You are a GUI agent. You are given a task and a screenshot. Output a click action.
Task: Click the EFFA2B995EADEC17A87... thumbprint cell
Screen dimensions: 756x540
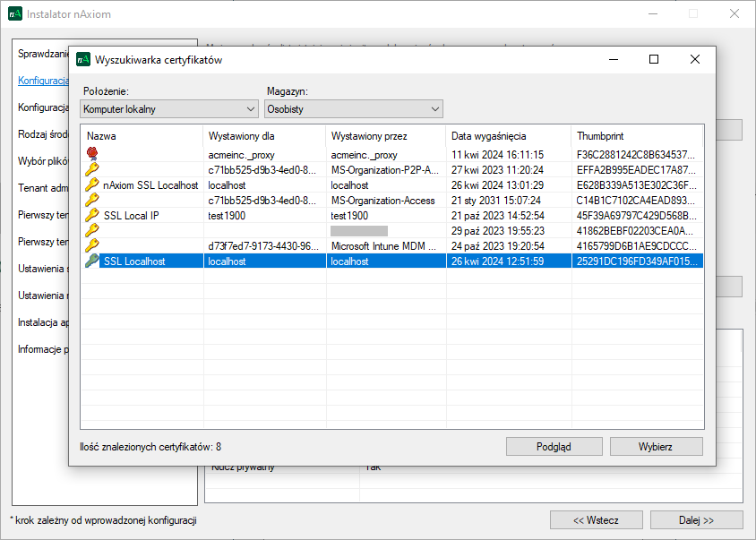pos(636,170)
